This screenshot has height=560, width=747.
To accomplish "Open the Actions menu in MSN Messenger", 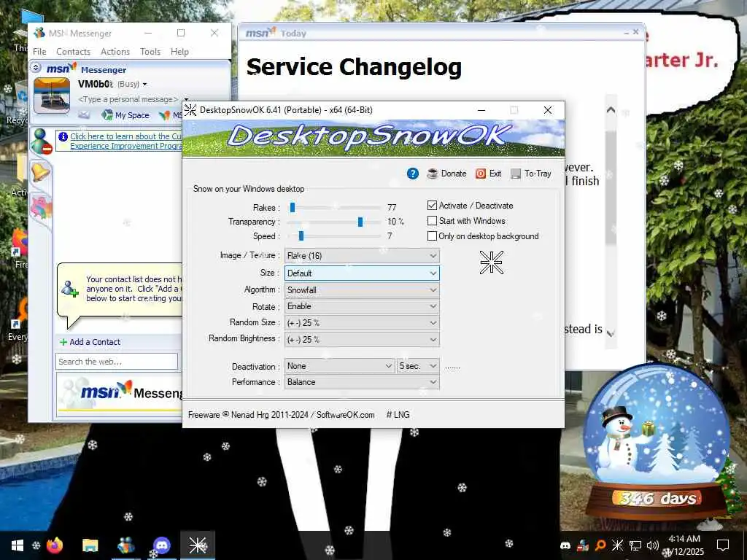I will point(115,52).
